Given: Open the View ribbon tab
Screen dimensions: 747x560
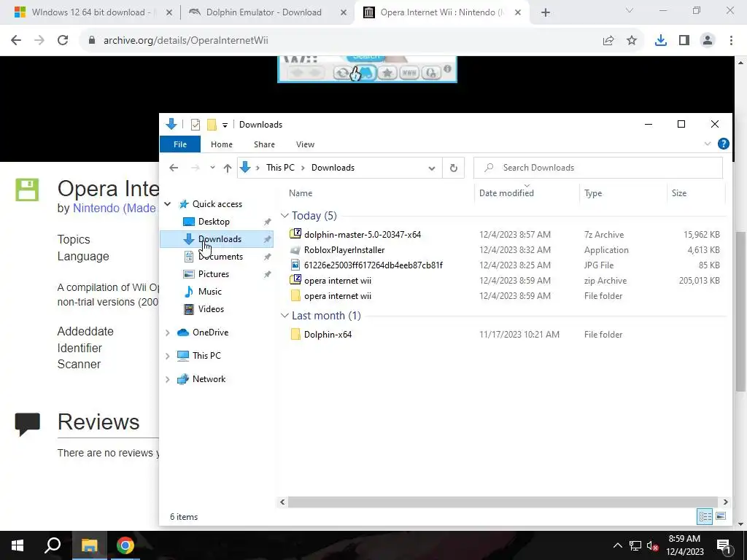Looking at the screenshot, I should pos(305,144).
